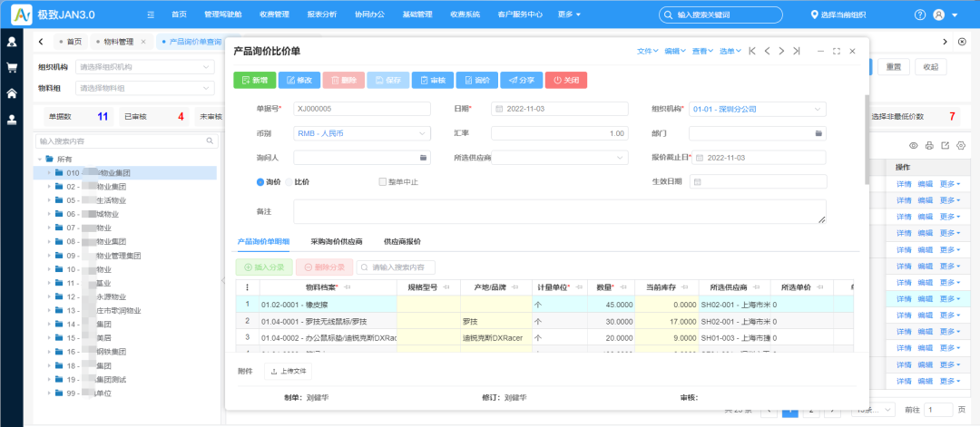Viewport: 980px width, 427px height.
Task: Click grid column menu three-dots icon
Action: click(248, 287)
